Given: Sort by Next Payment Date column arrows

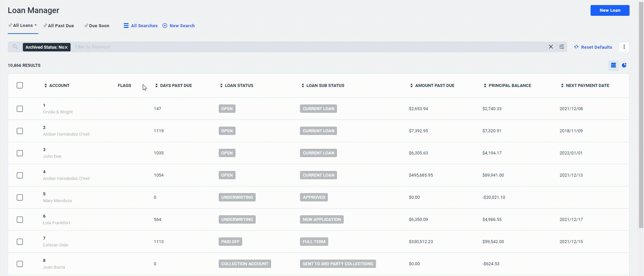Looking at the screenshot, I should pos(562,86).
